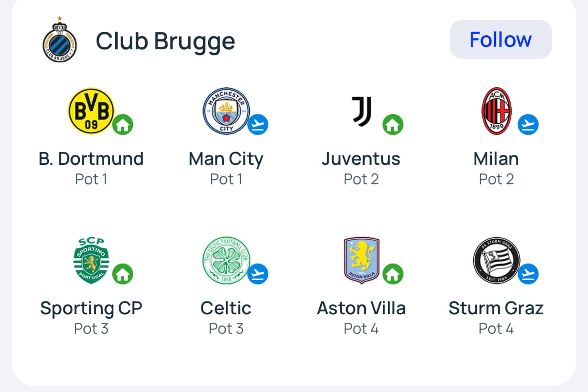Click the Club Brugge crest logo

pyautogui.click(x=59, y=40)
